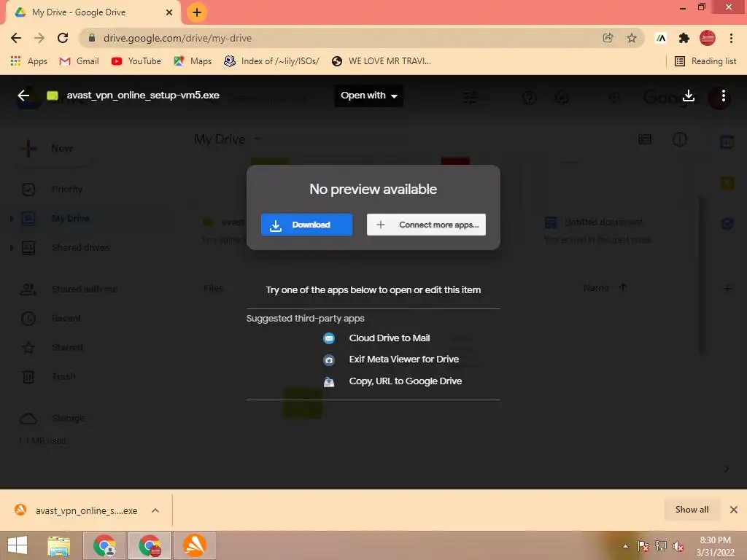
Task: Open Avast icon on taskbar
Action: pyautogui.click(x=194, y=545)
